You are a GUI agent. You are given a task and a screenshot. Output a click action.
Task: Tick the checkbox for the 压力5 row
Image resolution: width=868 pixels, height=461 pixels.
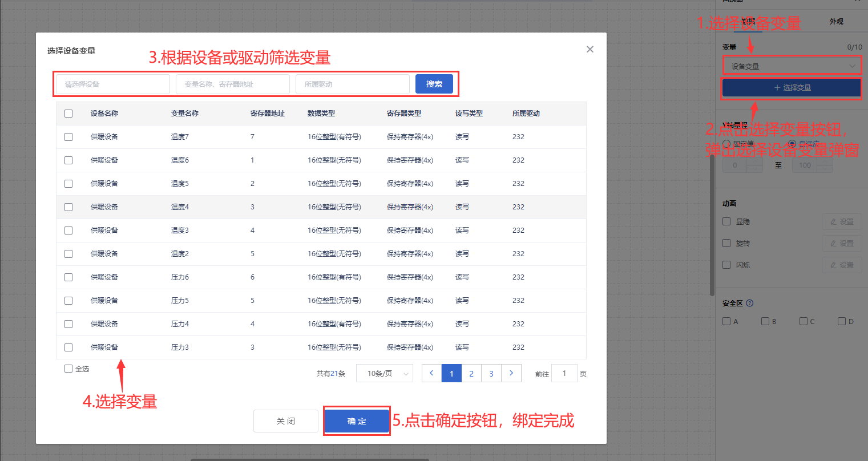tap(68, 301)
